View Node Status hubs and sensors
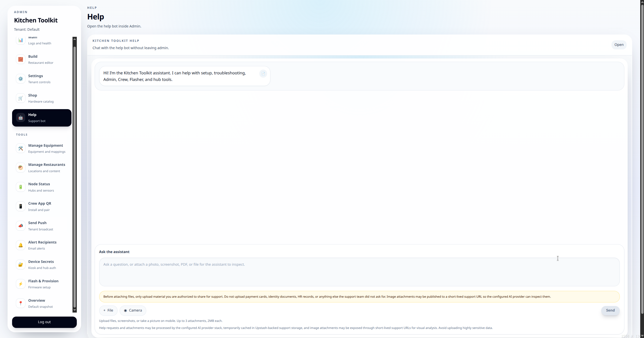The height and width of the screenshot is (338, 644). pyautogui.click(x=42, y=187)
